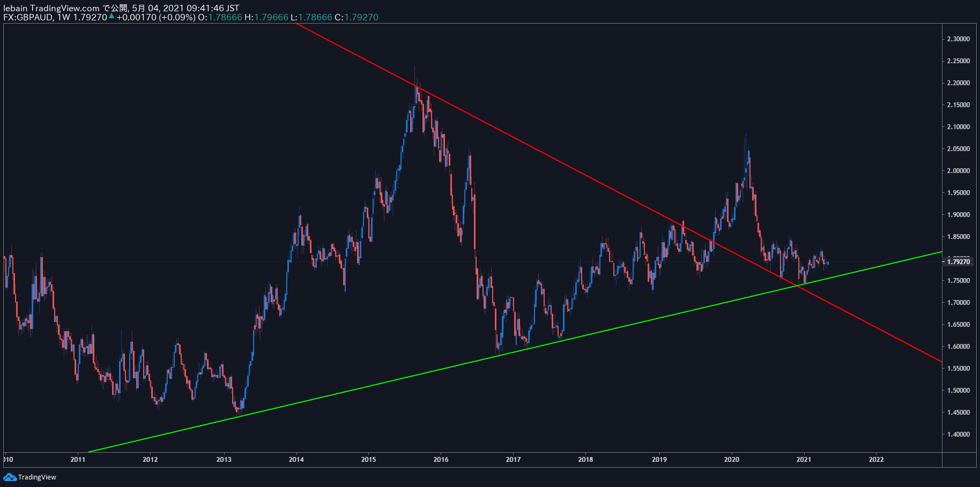The width and height of the screenshot is (980, 487).
Task: Click the 2022 label on time axis
Action: click(876, 460)
